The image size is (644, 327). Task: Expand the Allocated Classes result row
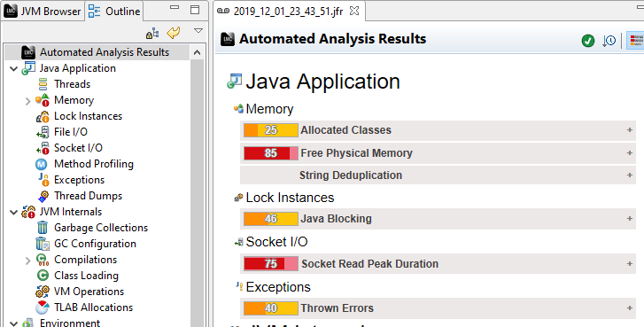tap(629, 130)
